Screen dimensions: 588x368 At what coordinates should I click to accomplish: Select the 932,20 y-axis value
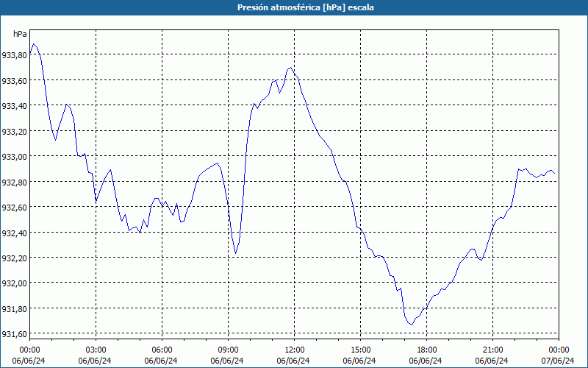(x=14, y=258)
